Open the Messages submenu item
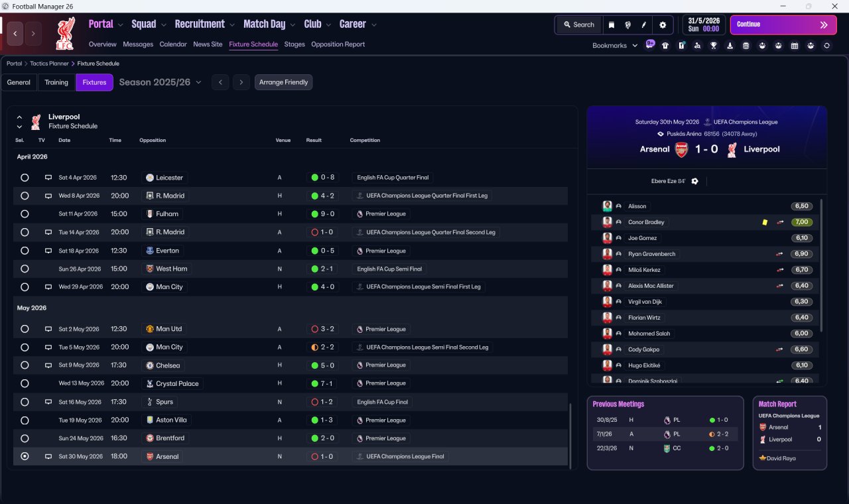 [138, 44]
